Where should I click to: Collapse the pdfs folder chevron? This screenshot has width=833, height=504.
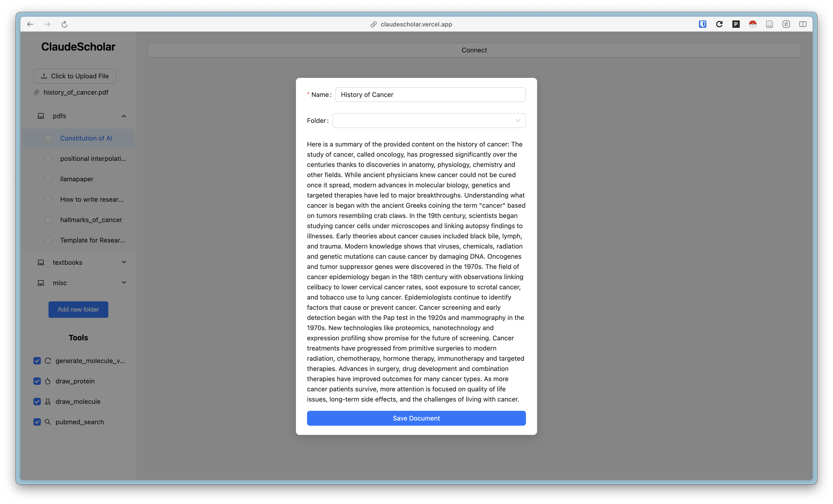coord(124,116)
